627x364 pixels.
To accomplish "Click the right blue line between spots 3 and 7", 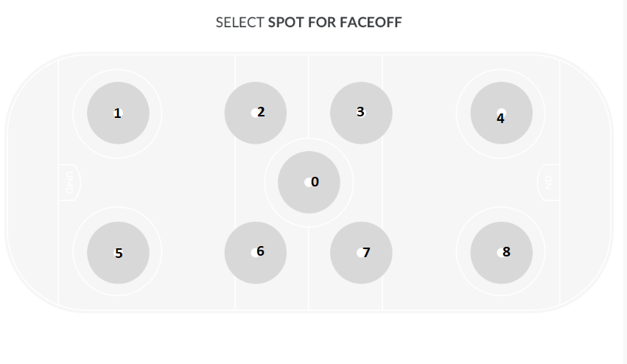I will (382, 182).
